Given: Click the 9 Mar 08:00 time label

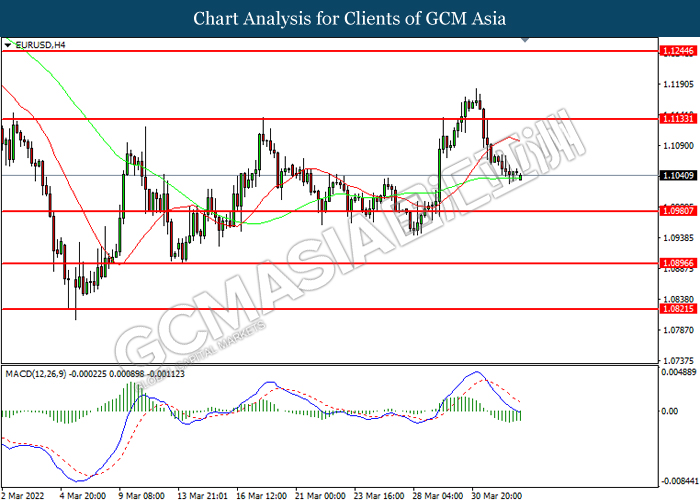Looking at the screenshot, I should click(142, 496).
